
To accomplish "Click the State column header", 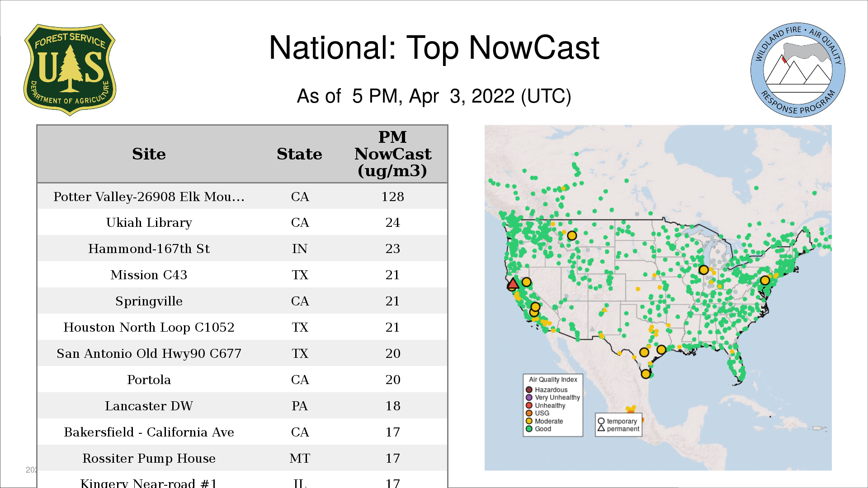I will [299, 154].
